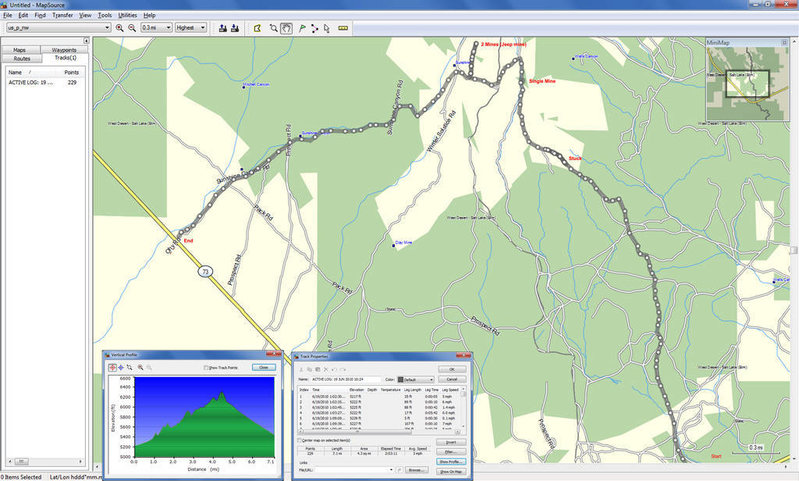Click the Invert button
799x481 pixels.
(x=451, y=442)
